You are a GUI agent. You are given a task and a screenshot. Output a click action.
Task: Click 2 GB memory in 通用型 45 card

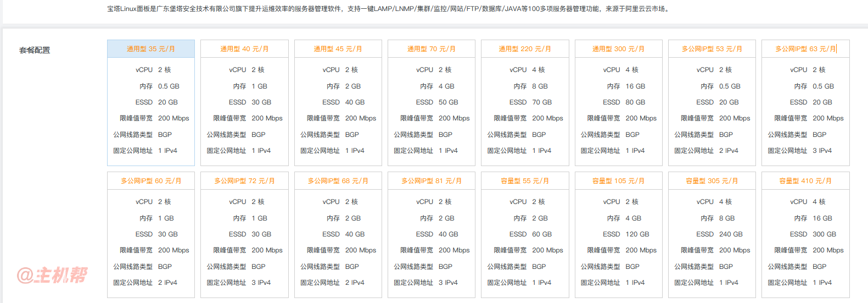point(353,86)
